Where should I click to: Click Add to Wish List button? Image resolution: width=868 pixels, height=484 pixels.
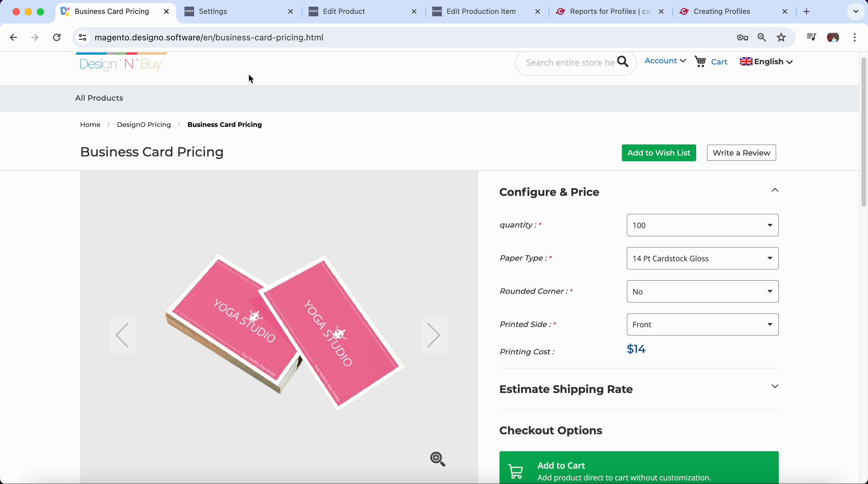[x=659, y=153]
